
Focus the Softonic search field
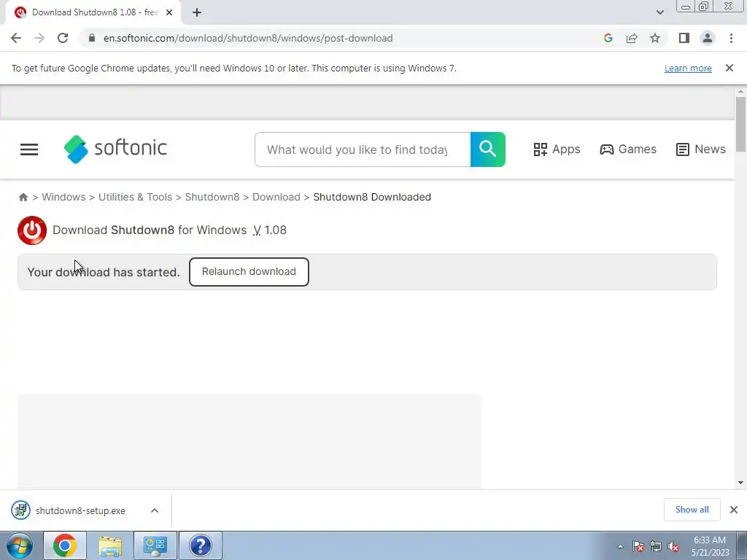[363, 149]
